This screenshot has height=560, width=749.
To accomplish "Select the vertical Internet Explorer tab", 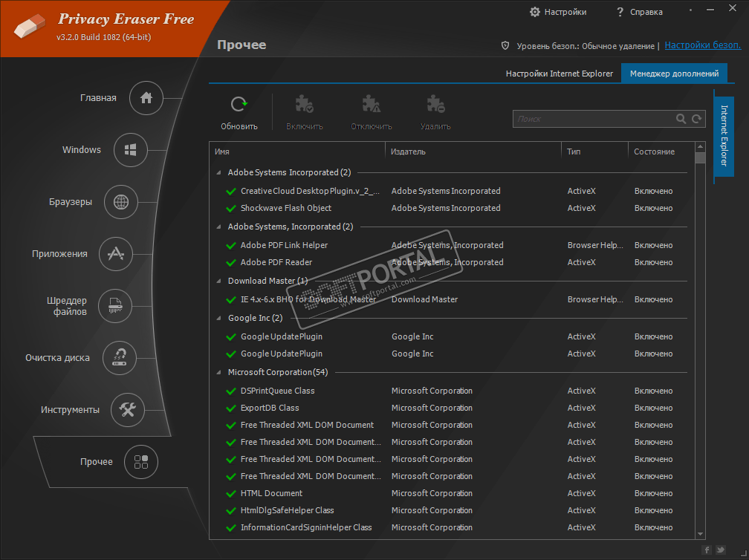I will click(x=724, y=136).
